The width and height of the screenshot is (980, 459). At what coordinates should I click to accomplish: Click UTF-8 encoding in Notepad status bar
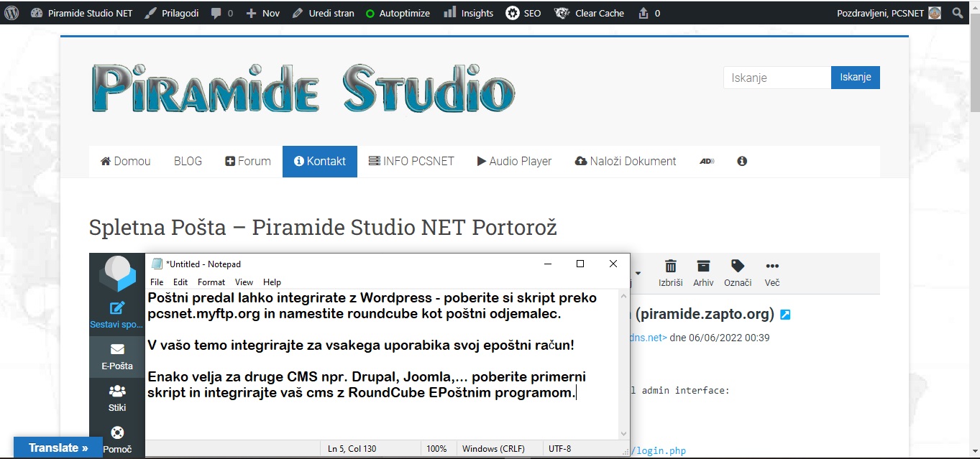click(x=559, y=449)
